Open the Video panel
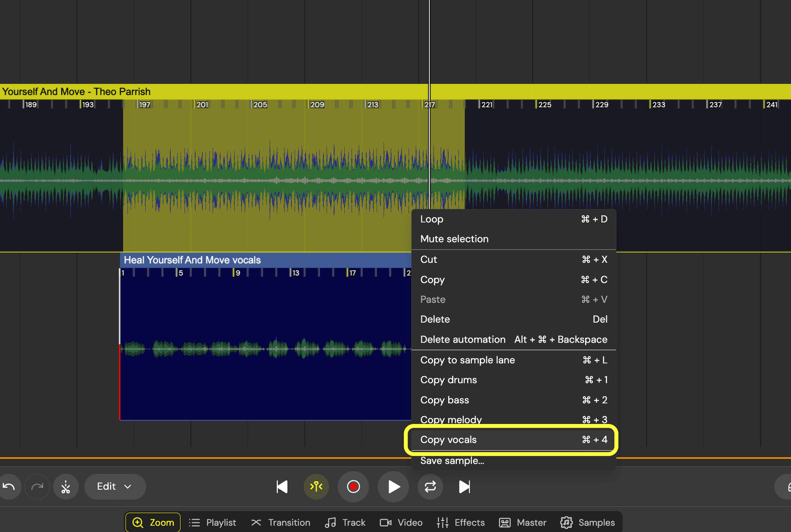This screenshot has height=532, width=791. [x=401, y=522]
